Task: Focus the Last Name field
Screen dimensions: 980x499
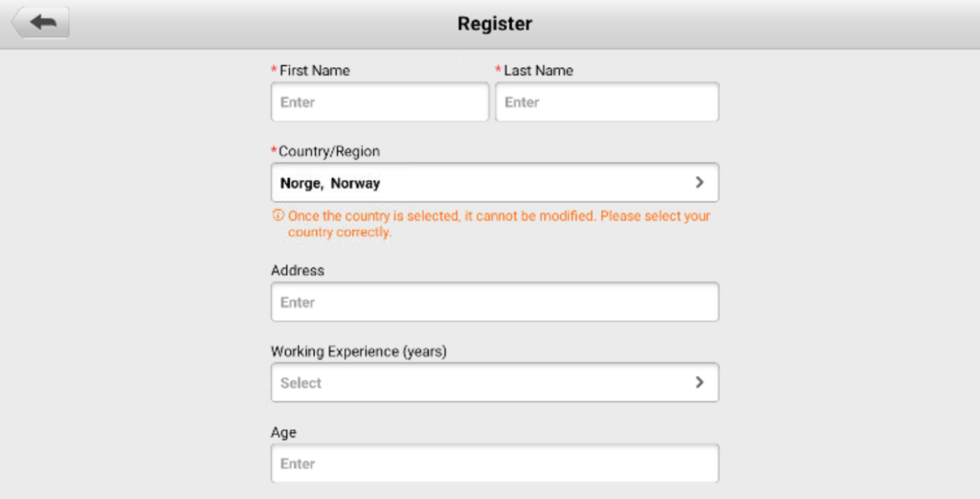Action: click(607, 102)
